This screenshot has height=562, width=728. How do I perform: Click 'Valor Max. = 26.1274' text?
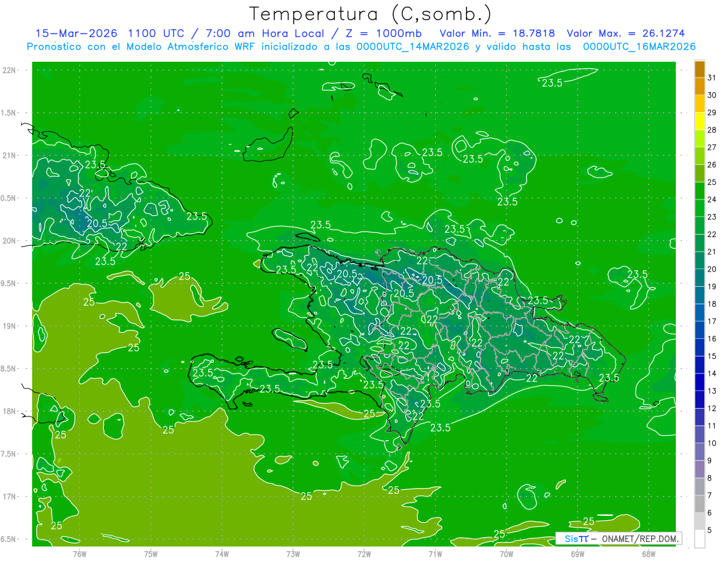[x=625, y=33]
